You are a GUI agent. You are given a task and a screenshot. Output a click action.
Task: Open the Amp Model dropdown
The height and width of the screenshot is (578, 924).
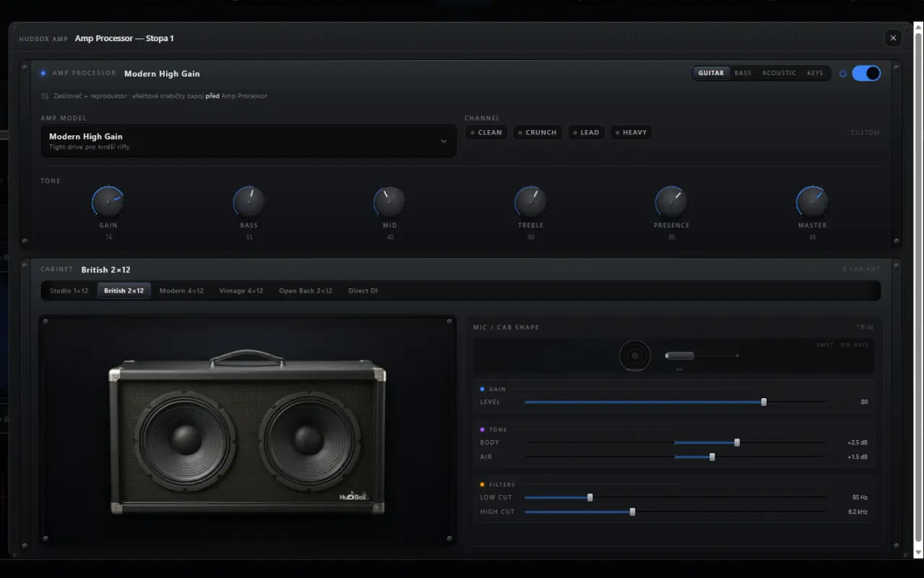[x=248, y=141]
